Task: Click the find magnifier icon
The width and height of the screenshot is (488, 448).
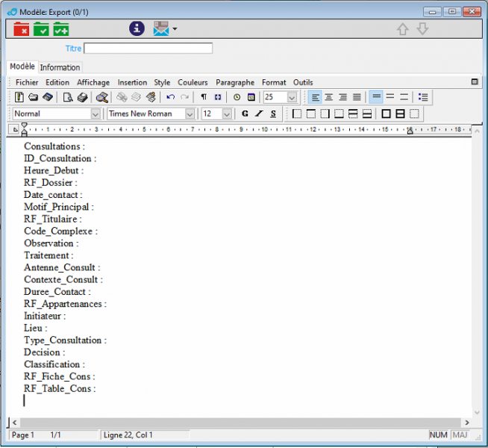Action: tap(102, 97)
